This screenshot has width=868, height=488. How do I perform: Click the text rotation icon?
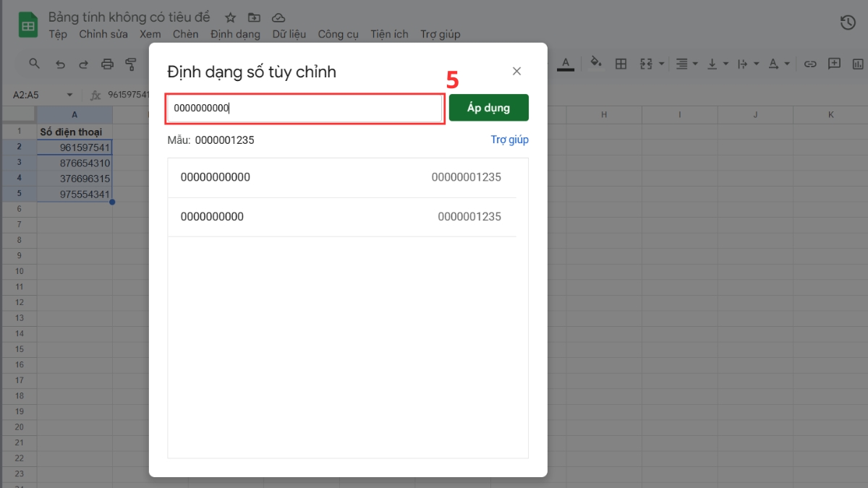pyautogui.click(x=773, y=64)
